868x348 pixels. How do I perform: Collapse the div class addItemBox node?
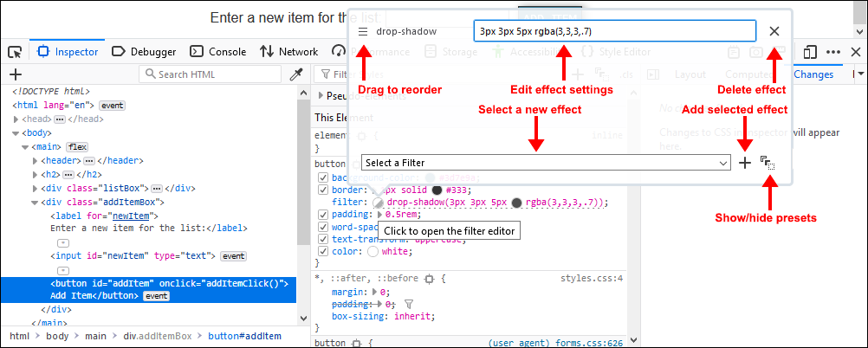(35, 202)
